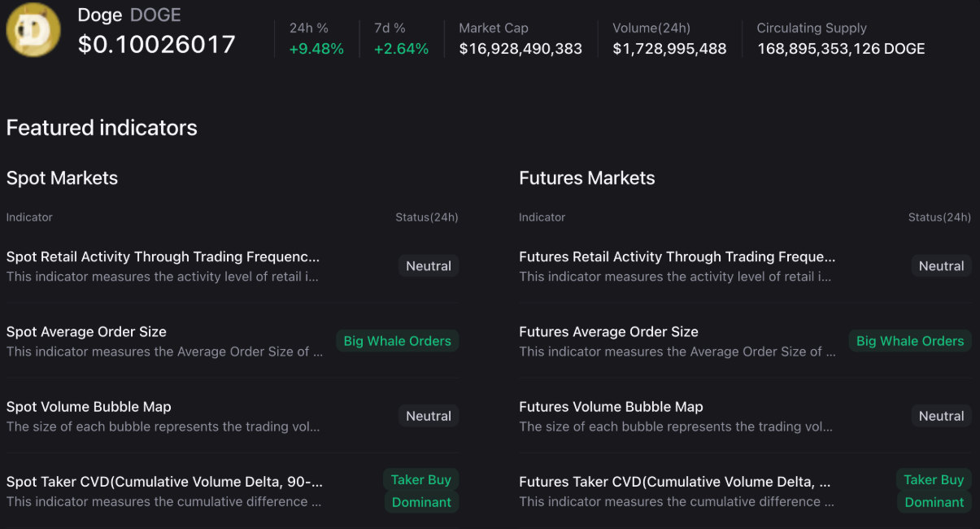Open Spot Average Order Size indicator
980x529 pixels.
click(86, 331)
